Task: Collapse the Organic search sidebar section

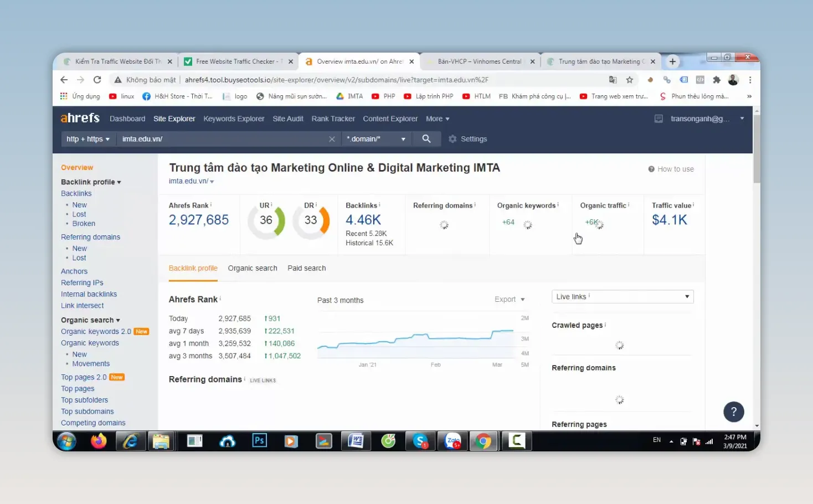Action: pos(90,320)
